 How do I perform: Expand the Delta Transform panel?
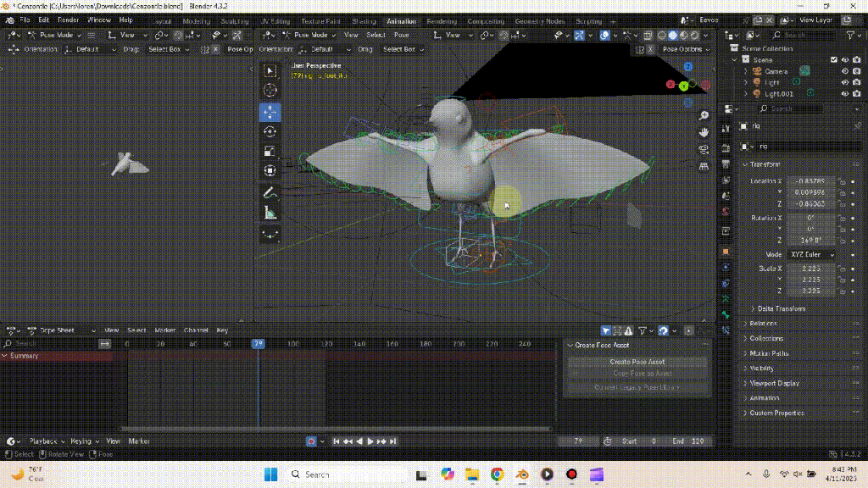[x=780, y=308]
